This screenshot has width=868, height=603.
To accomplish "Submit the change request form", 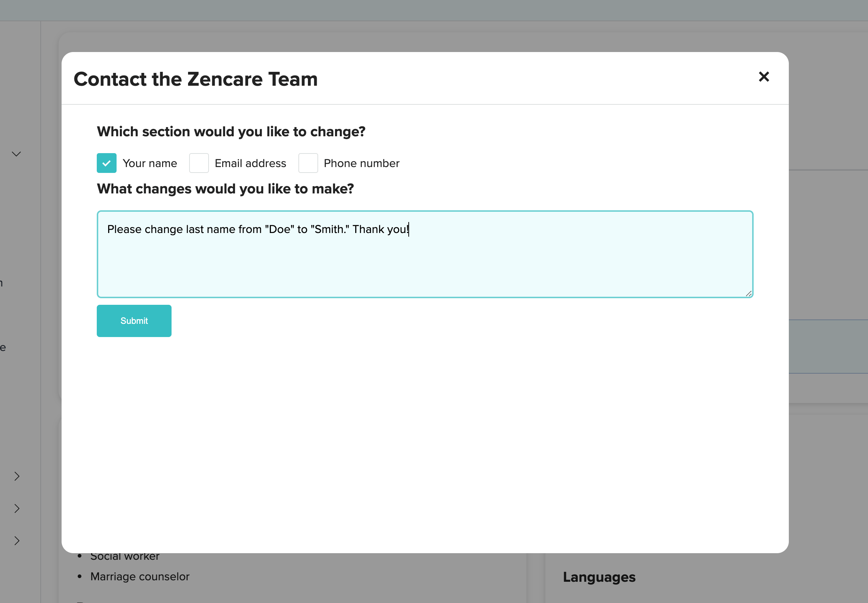I will 134,321.
